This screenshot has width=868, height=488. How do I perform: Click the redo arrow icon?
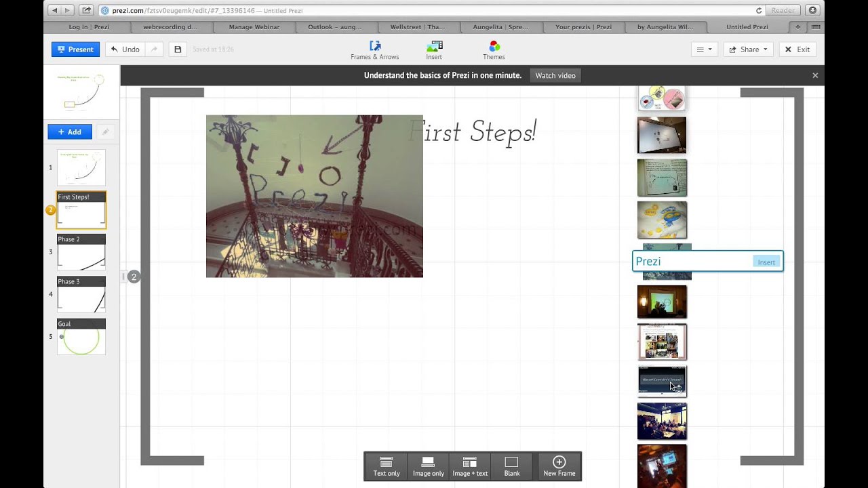point(155,49)
